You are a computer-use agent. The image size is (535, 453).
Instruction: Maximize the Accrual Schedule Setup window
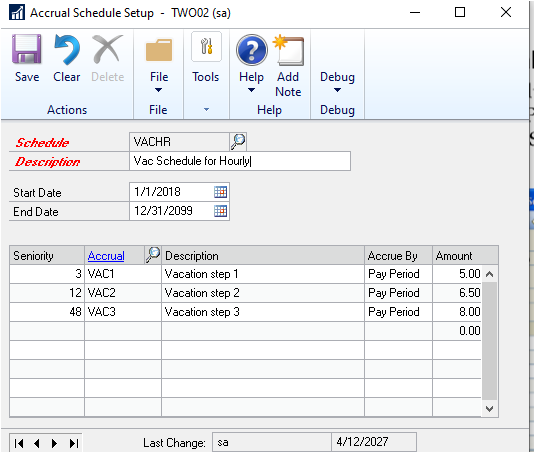click(460, 13)
